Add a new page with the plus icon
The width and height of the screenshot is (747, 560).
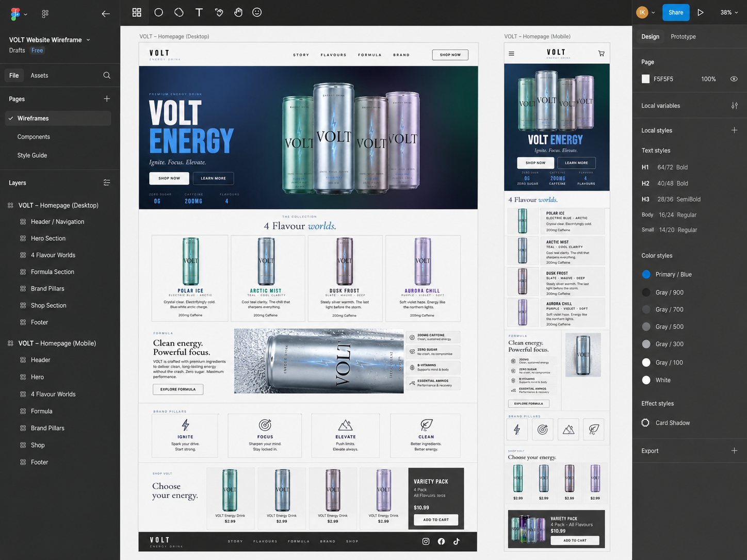(x=107, y=98)
